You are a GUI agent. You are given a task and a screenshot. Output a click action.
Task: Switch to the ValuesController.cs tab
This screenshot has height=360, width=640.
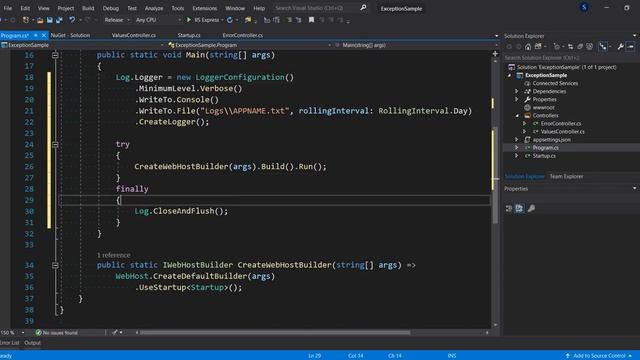click(x=133, y=36)
